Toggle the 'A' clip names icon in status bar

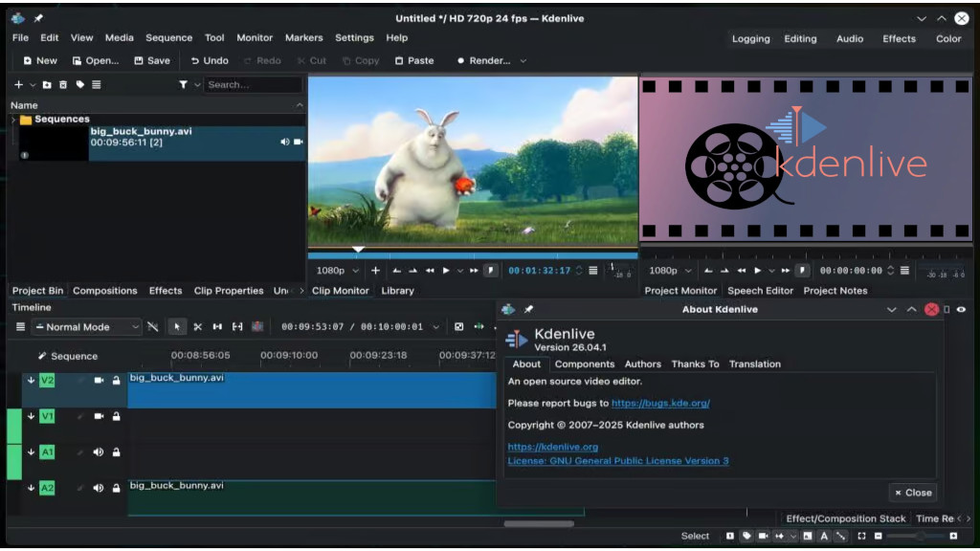824,536
